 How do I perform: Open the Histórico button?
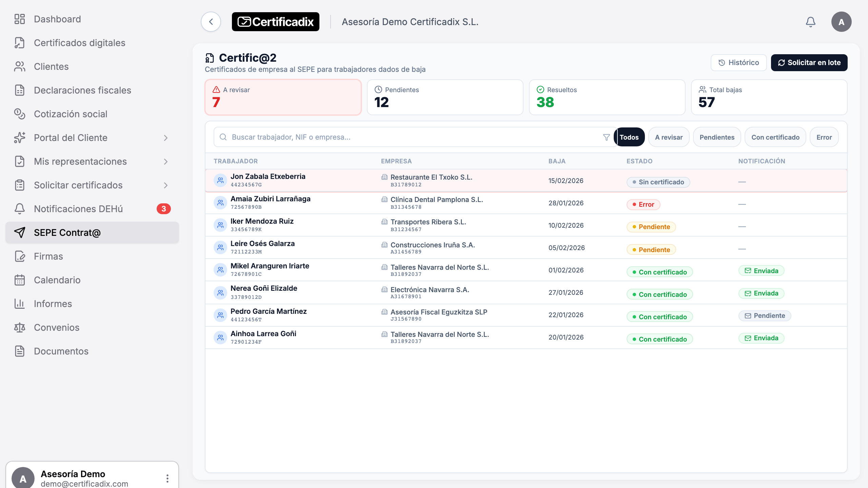point(738,63)
